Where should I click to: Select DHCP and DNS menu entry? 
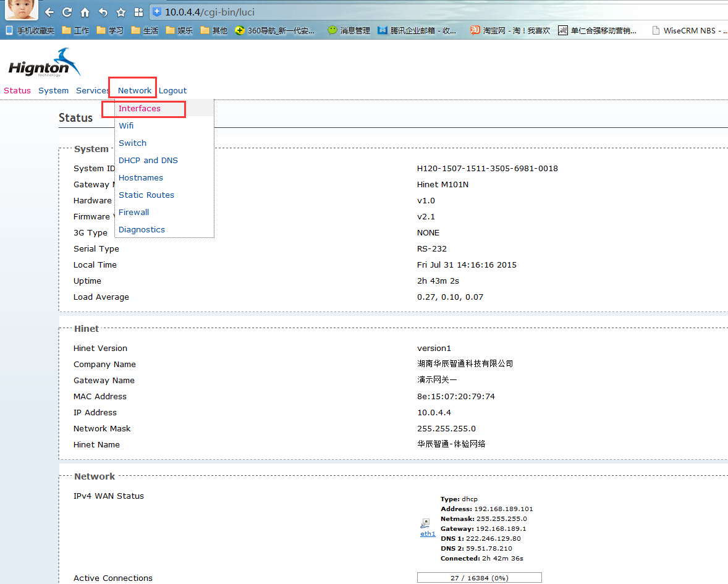(x=148, y=160)
